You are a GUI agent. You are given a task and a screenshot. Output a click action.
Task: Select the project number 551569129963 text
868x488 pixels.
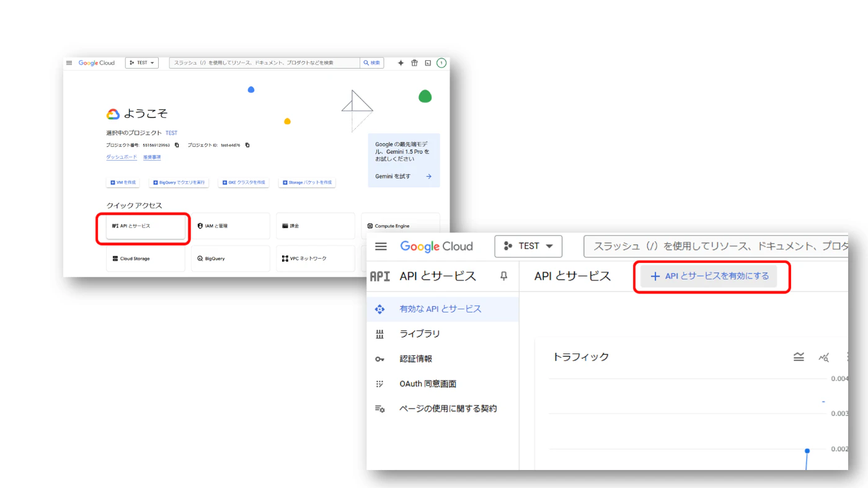(x=156, y=145)
